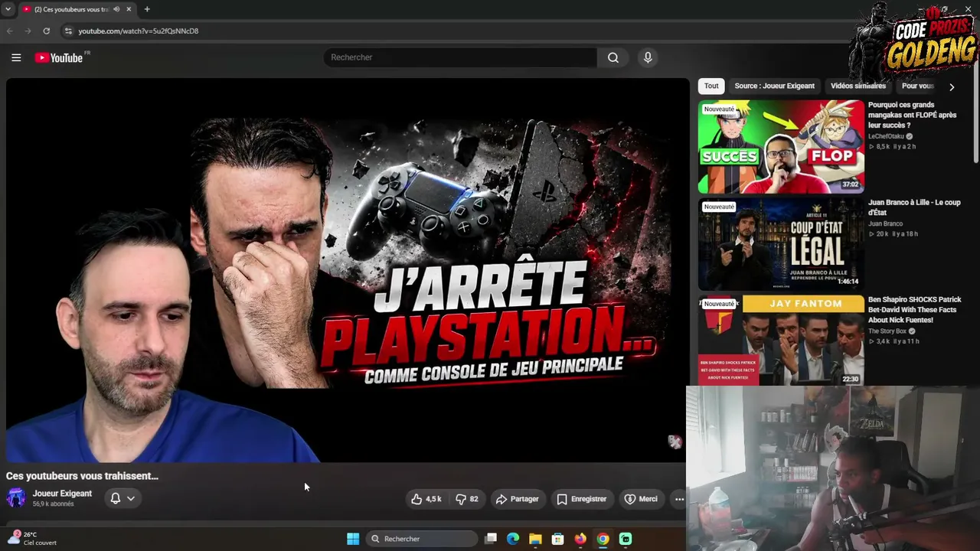Screen dimensions: 980x551
Task: Click the "56,9 k abonnés" subscriber count
Action: click(53, 504)
